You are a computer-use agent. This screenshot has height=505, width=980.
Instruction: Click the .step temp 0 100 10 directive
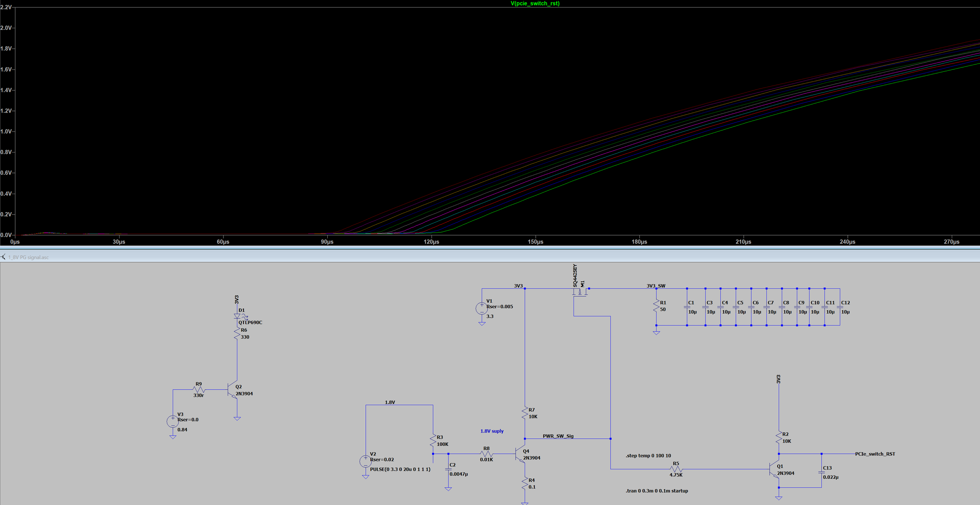coord(648,456)
